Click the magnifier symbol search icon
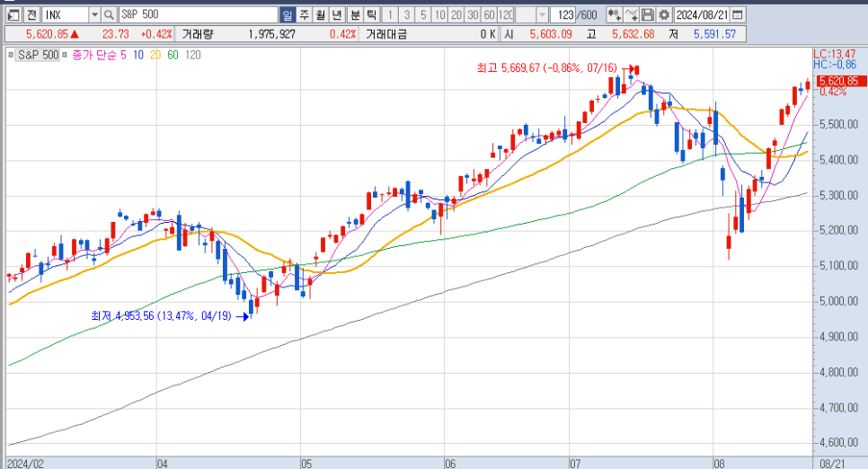The width and height of the screenshot is (868, 469). point(109,15)
